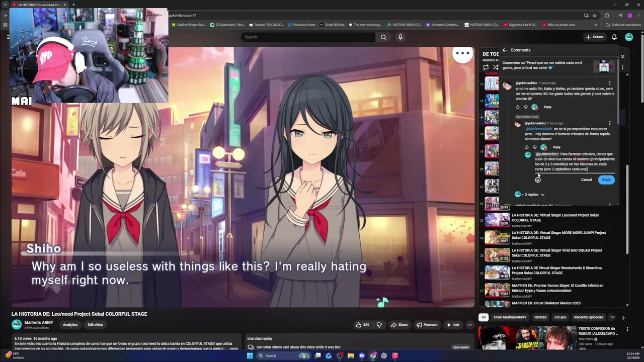This screenshot has width=644, height=362.
Task: Open options for RUBIUS recommended video
Action: click(627, 329)
